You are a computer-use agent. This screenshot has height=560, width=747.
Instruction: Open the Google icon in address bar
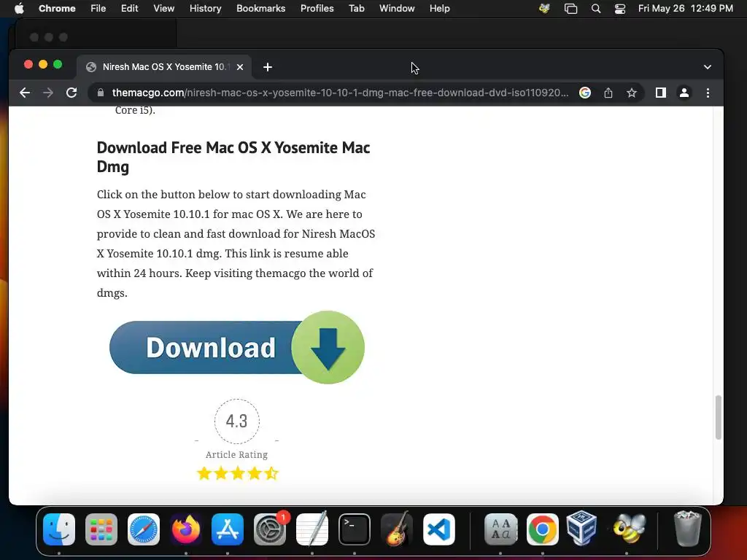pos(585,93)
